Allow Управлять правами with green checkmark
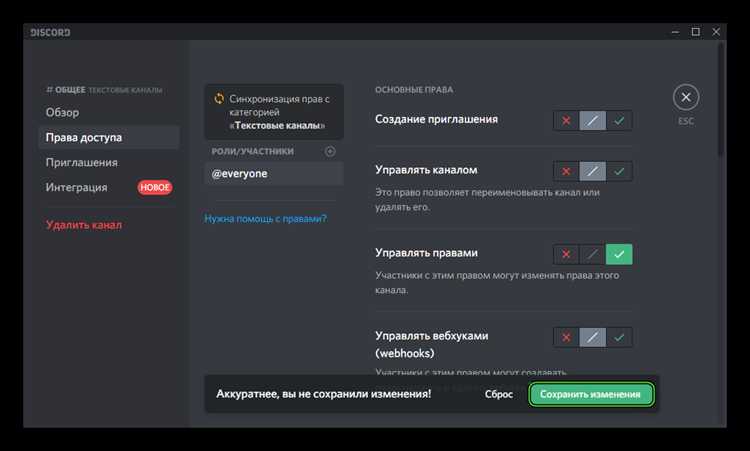This screenshot has width=750, height=451. pos(619,254)
